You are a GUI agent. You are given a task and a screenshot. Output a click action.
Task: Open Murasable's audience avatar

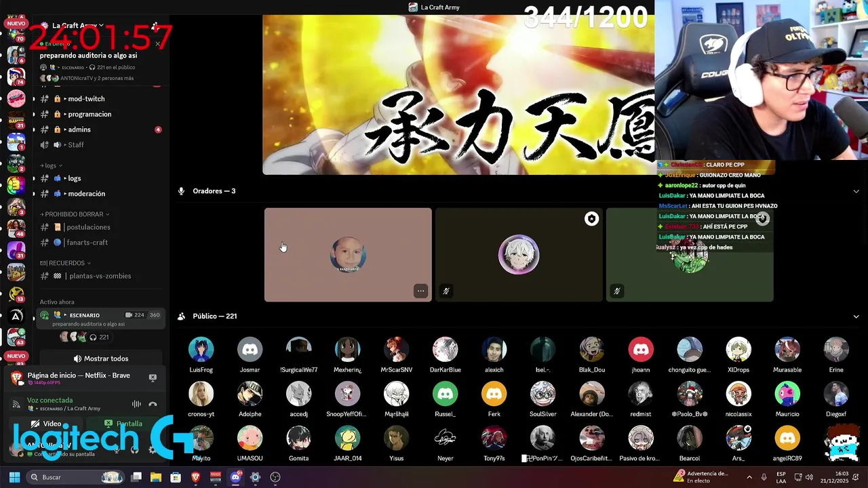787,350
